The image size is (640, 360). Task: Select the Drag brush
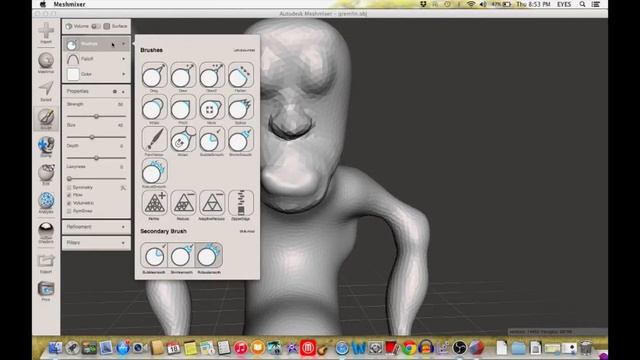(154, 75)
